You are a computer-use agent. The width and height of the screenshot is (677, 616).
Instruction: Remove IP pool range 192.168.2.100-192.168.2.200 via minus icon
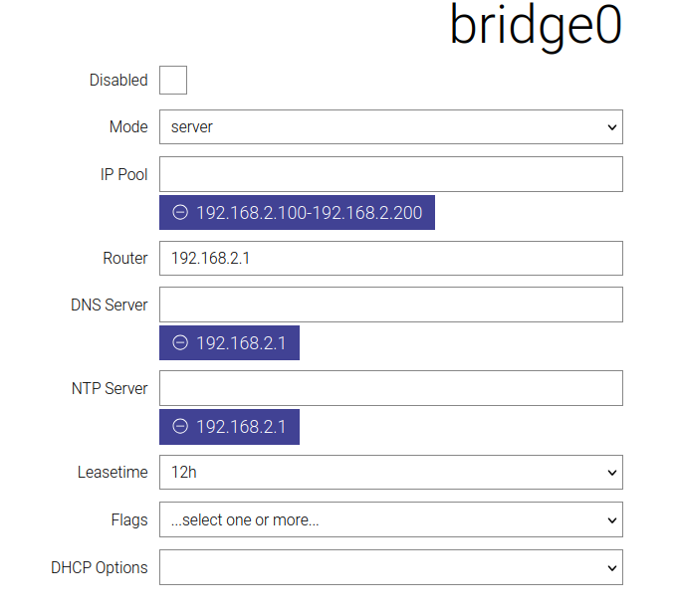180,212
